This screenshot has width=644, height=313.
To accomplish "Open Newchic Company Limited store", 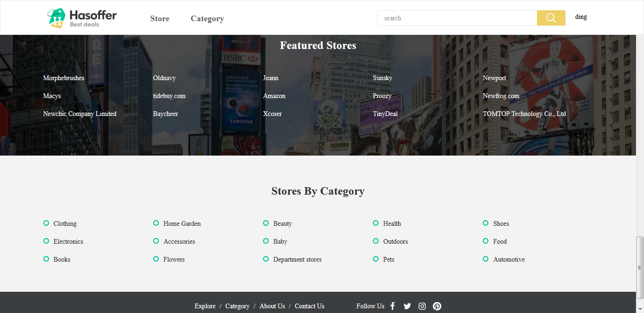I will (x=80, y=114).
